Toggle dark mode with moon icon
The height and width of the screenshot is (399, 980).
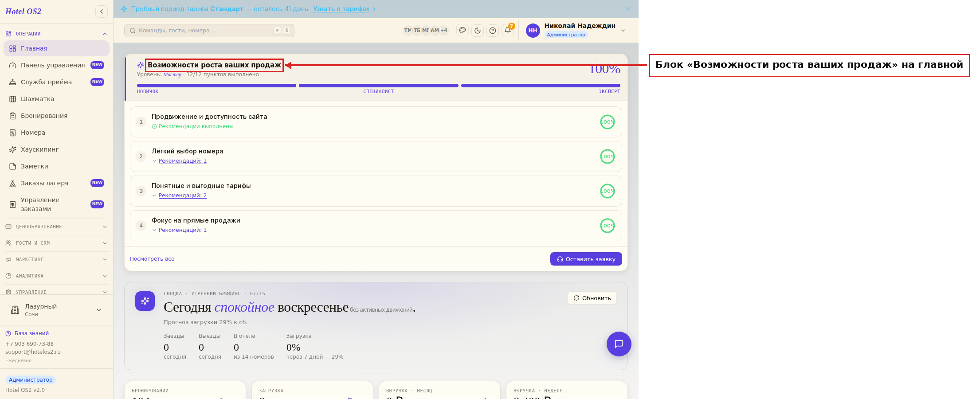coord(478,31)
